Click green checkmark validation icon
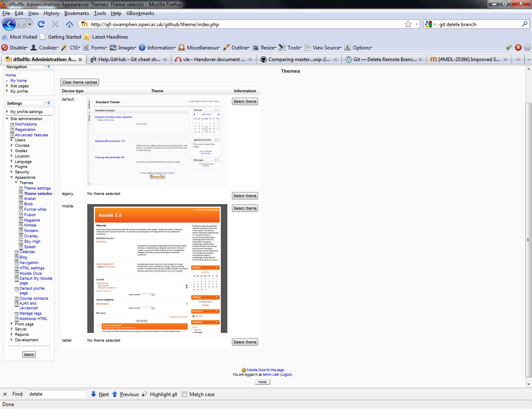Viewport: 532px width, 409px height. 509,47
